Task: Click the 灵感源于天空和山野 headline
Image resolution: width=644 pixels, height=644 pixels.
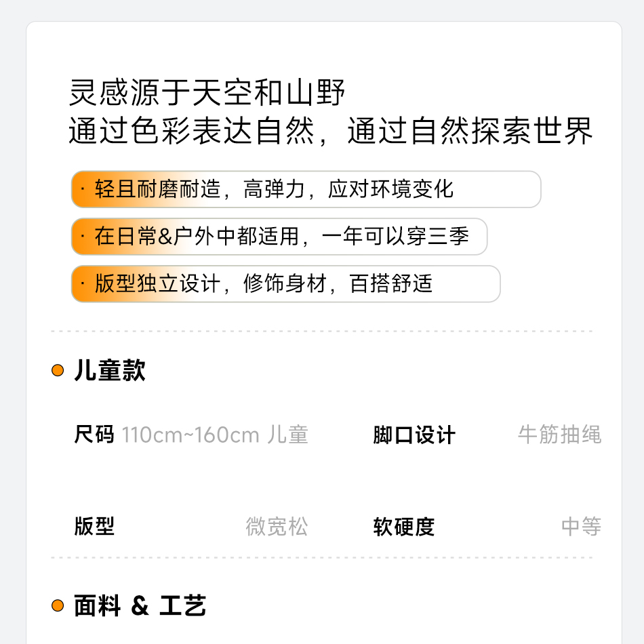Action: [207, 92]
